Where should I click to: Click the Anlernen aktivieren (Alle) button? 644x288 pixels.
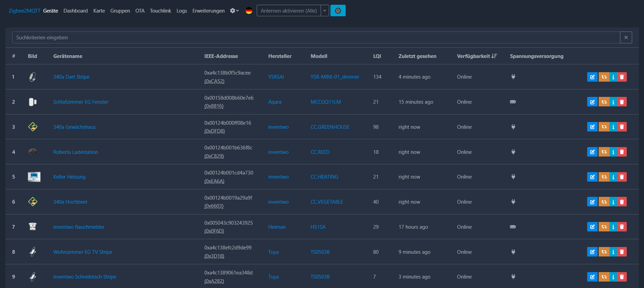(289, 11)
